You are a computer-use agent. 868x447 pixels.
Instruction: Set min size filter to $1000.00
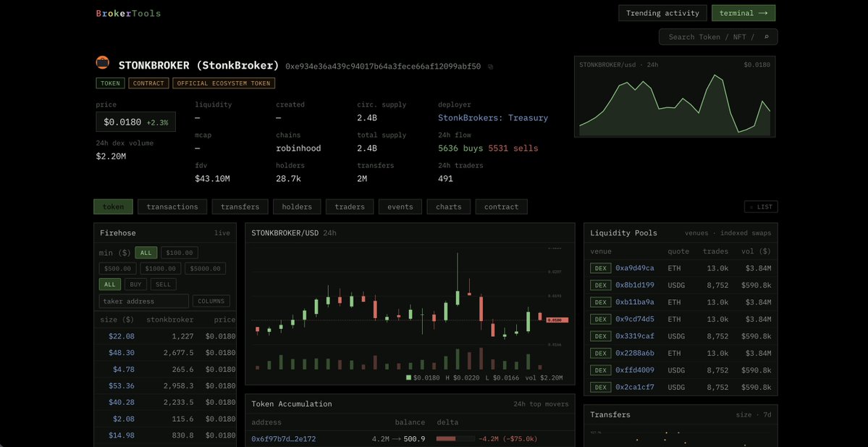[161, 269]
